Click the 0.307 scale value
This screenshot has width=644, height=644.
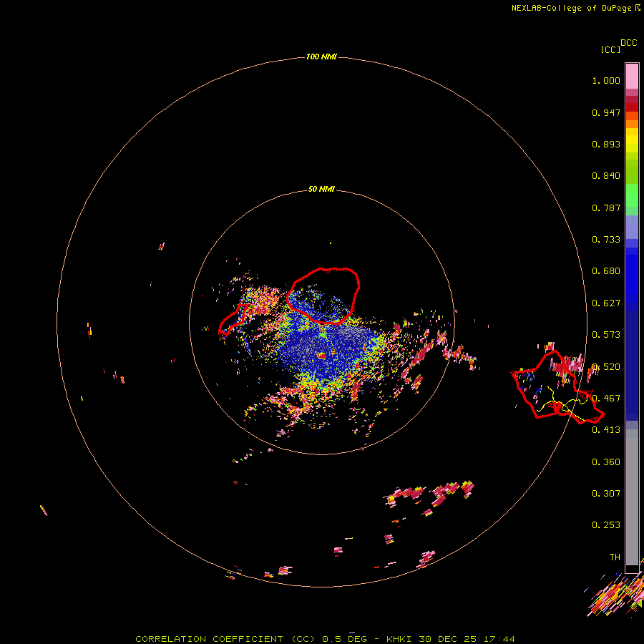(606, 494)
